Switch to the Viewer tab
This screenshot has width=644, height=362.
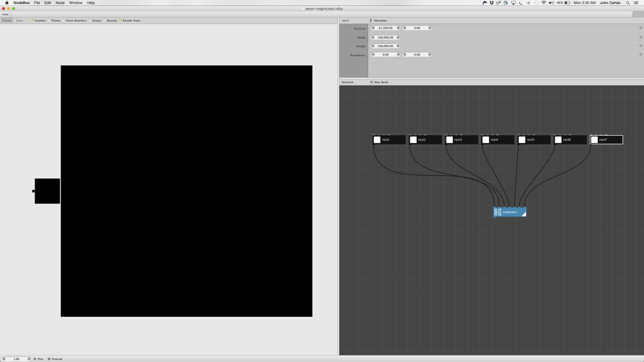click(x=7, y=21)
